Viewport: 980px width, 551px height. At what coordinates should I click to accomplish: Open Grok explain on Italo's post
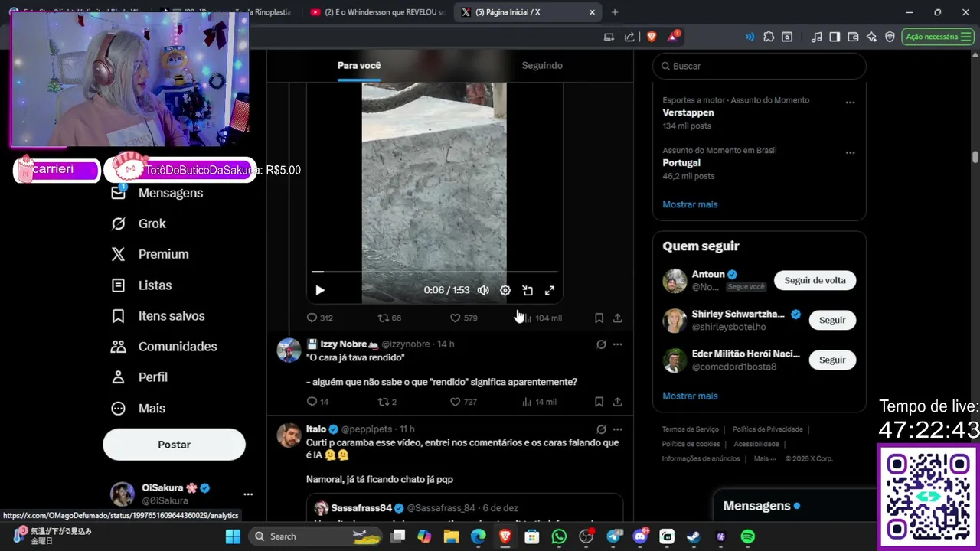601,429
